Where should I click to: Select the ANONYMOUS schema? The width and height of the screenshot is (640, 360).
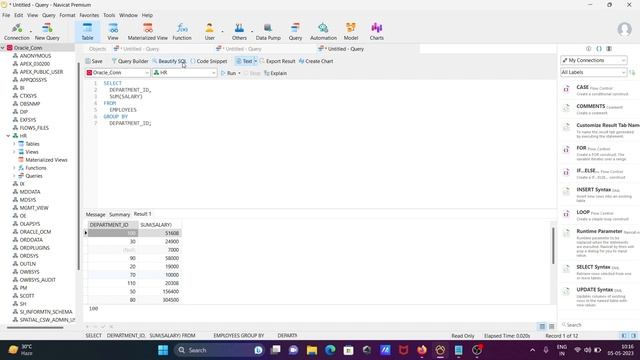35,56
